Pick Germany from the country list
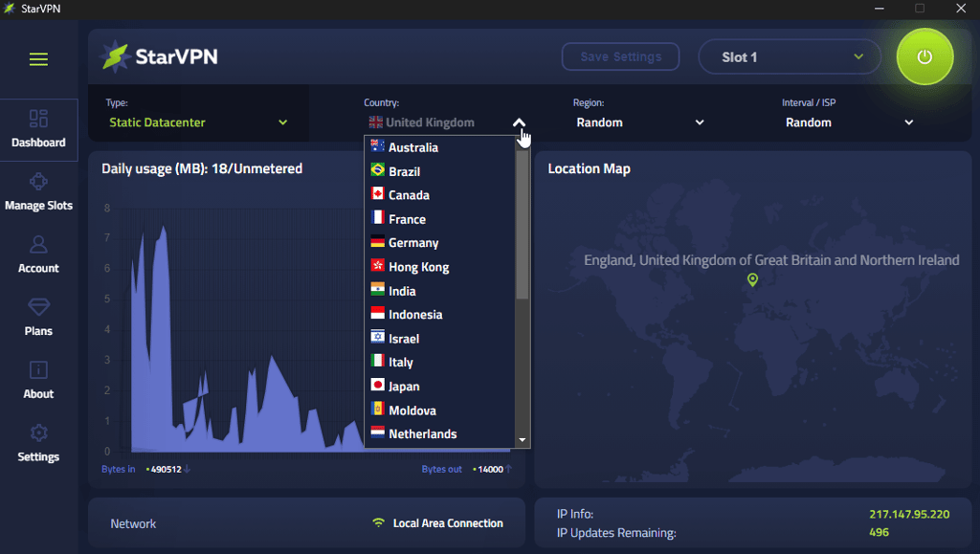Viewport: 980px width, 554px height. (x=440, y=243)
